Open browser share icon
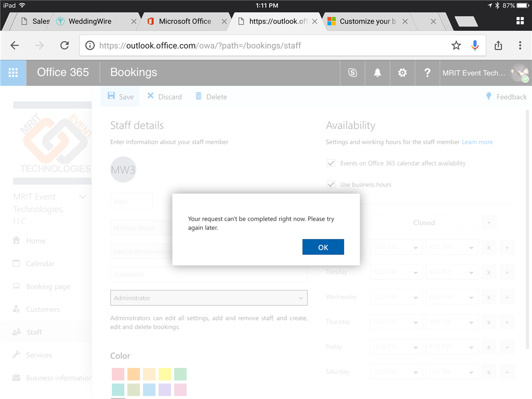The height and width of the screenshot is (399, 532). tap(498, 46)
